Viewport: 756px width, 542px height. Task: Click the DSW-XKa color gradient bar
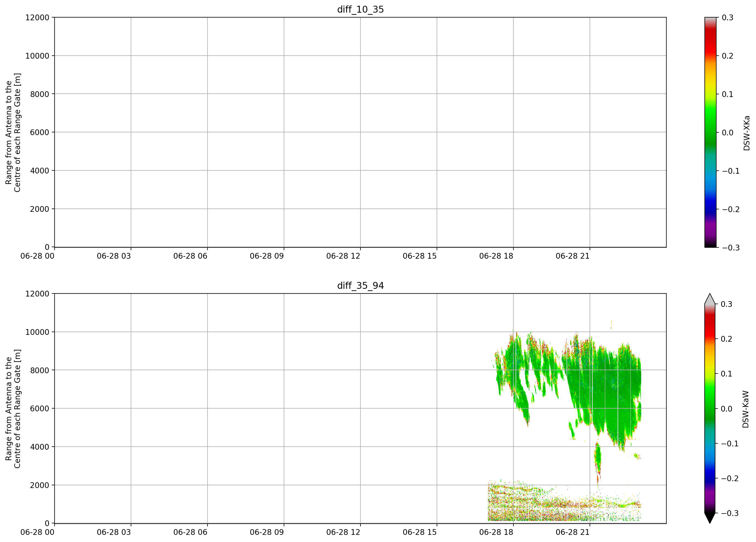click(x=710, y=132)
